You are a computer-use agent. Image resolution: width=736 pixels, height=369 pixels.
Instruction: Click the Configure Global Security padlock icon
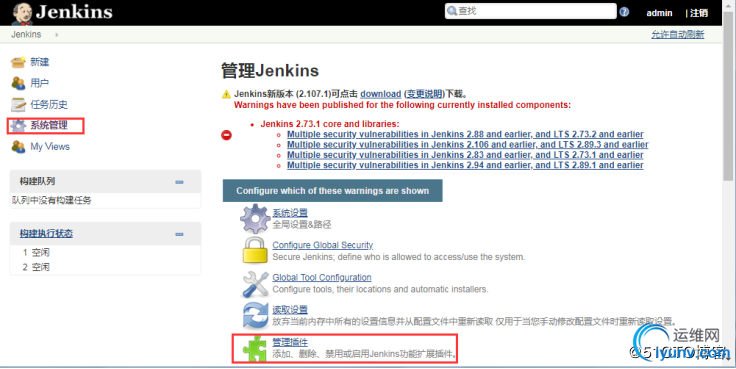[x=255, y=250]
